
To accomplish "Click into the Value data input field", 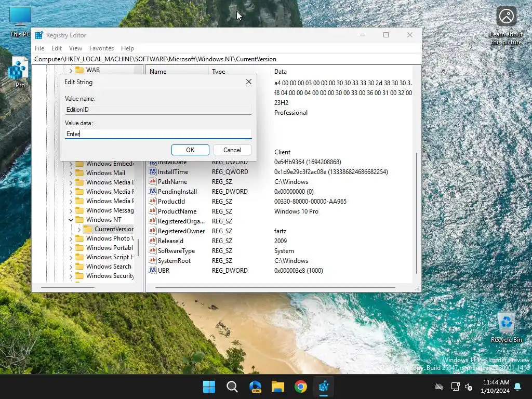I will [x=158, y=134].
